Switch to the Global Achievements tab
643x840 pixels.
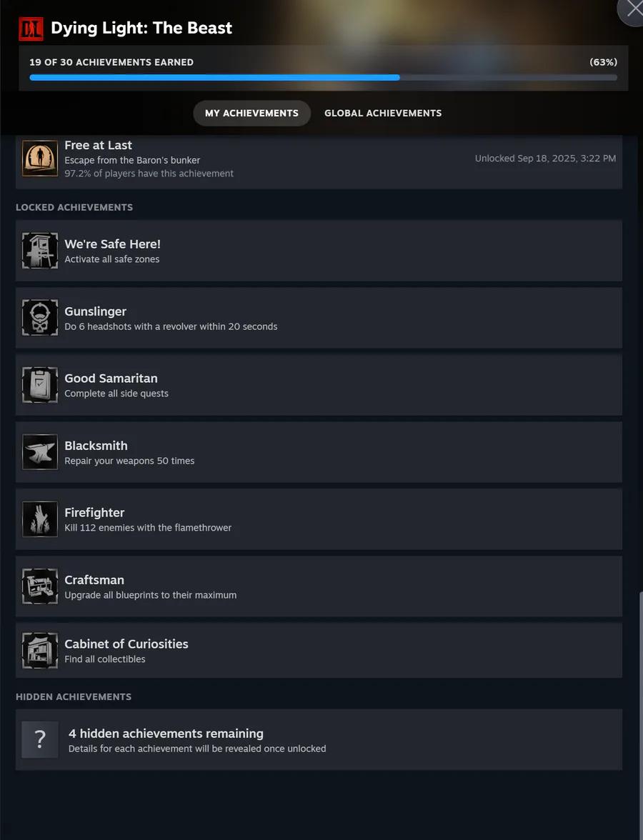pos(383,113)
